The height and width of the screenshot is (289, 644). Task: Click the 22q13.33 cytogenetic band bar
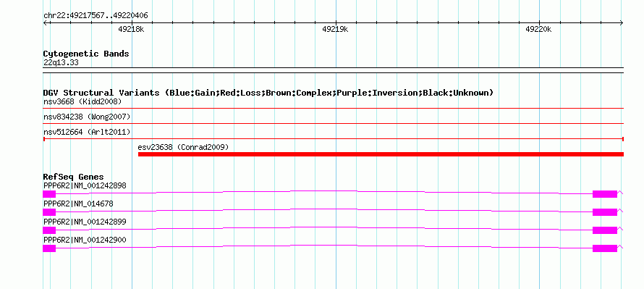(x=334, y=70)
